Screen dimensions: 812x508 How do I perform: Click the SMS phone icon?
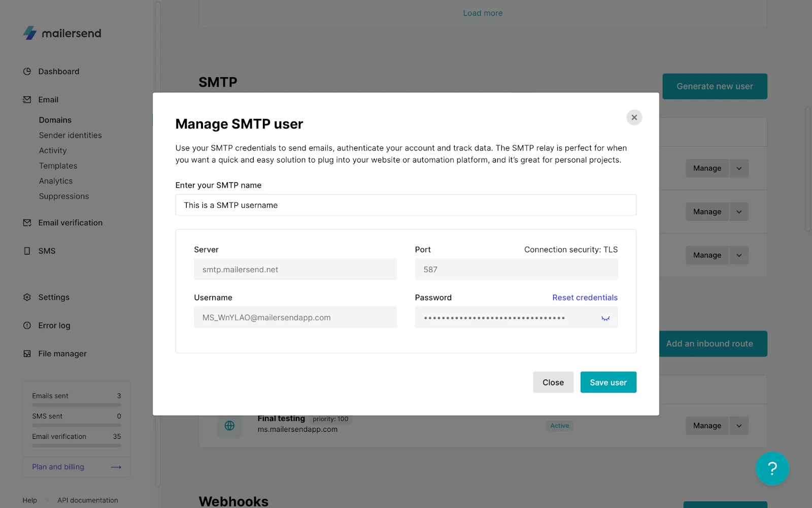tap(27, 251)
